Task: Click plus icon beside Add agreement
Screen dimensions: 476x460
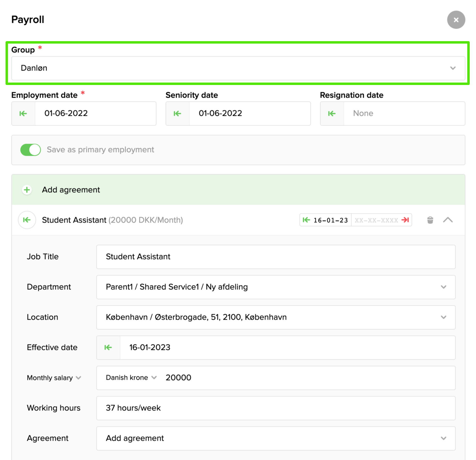Action: point(27,190)
